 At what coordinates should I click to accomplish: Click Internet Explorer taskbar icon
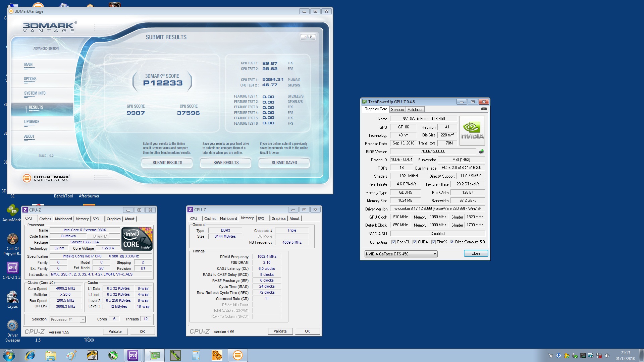30,355
